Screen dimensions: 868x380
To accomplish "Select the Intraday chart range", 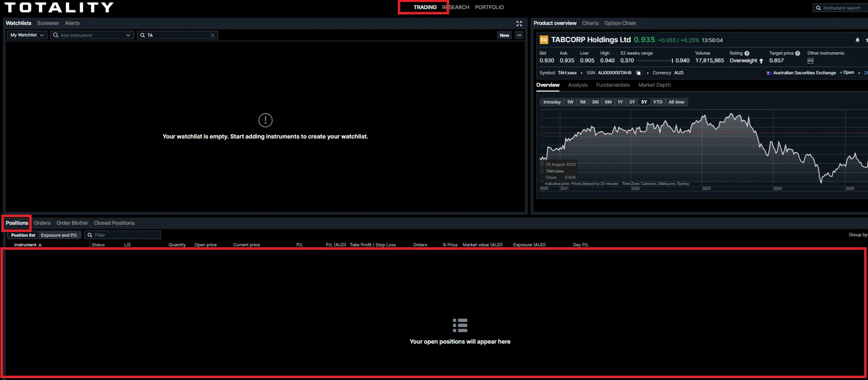I will (552, 102).
